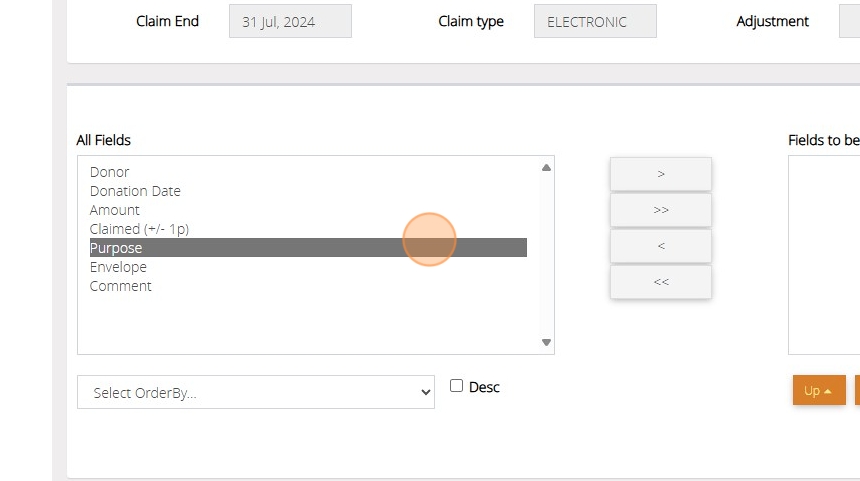
Task: Select Amount in All Fields list
Action: click(x=115, y=210)
